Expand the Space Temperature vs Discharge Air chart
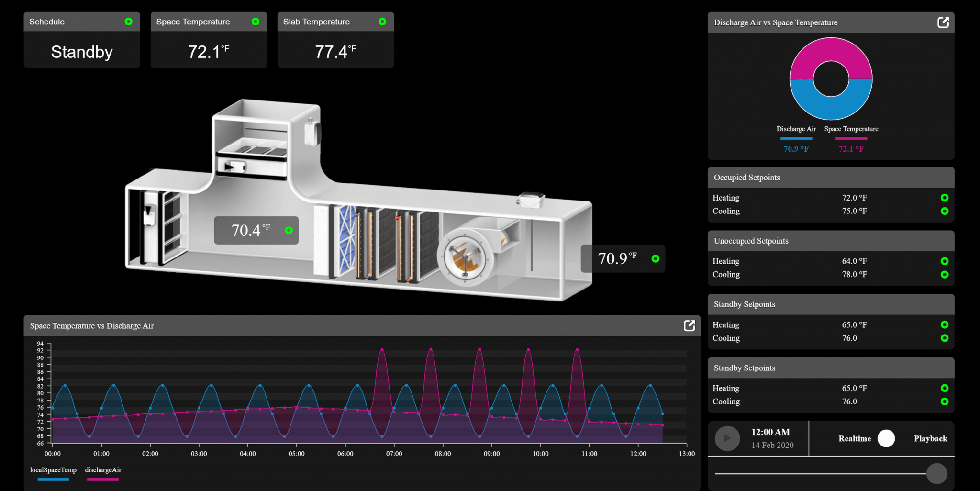This screenshot has height=491, width=980. pos(689,325)
